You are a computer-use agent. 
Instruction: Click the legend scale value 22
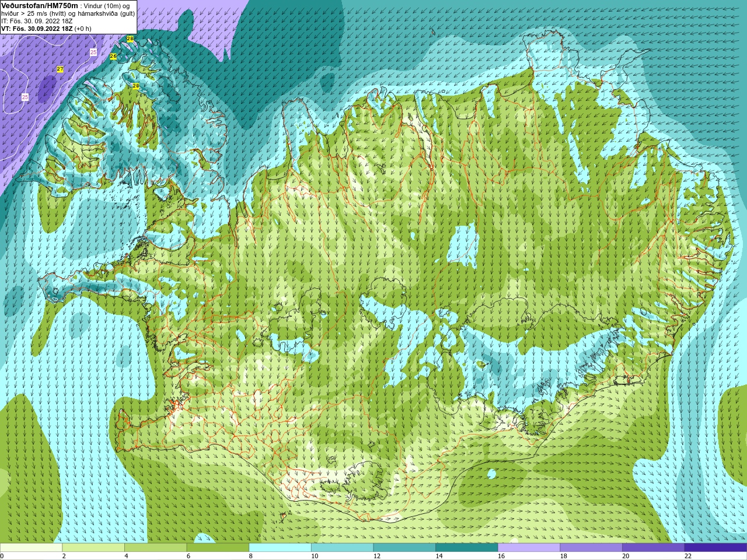[688, 556]
